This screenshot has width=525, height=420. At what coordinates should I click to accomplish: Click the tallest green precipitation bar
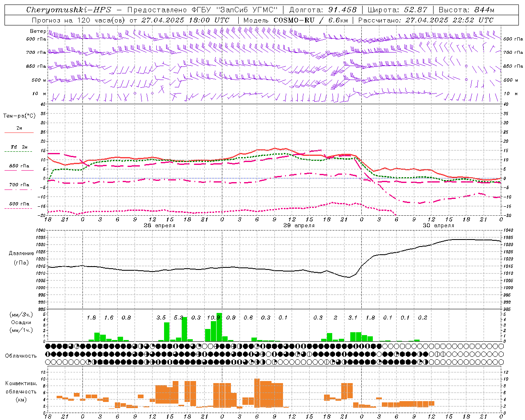[219, 327]
